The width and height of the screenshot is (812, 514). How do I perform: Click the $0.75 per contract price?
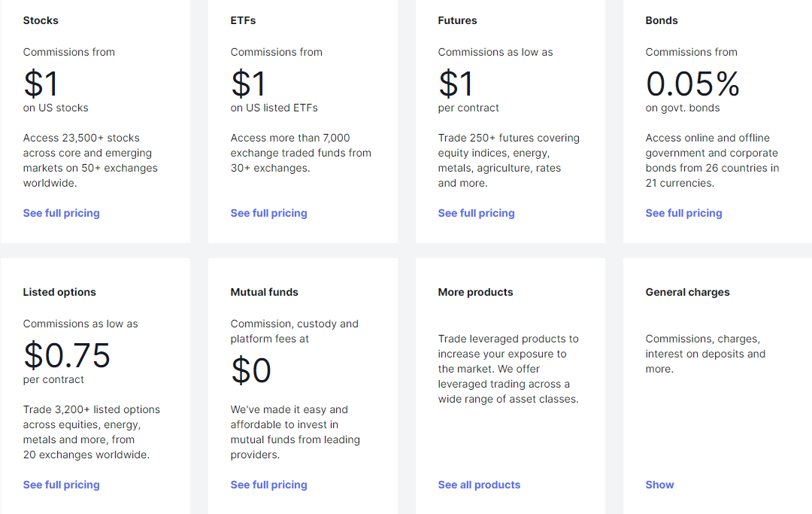pos(67,355)
